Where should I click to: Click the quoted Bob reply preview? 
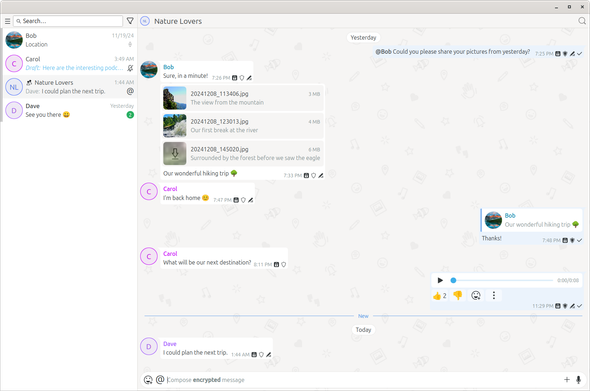pos(531,220)
